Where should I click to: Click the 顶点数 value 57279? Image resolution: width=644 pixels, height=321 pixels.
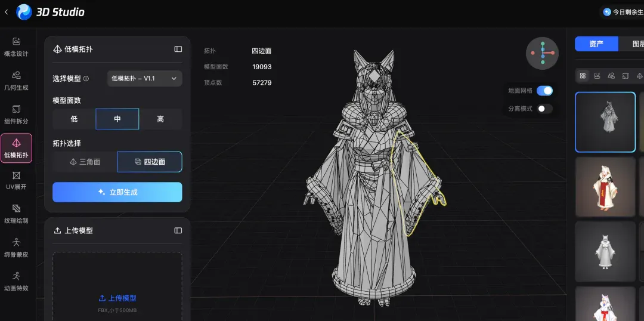tap(262, 82)
